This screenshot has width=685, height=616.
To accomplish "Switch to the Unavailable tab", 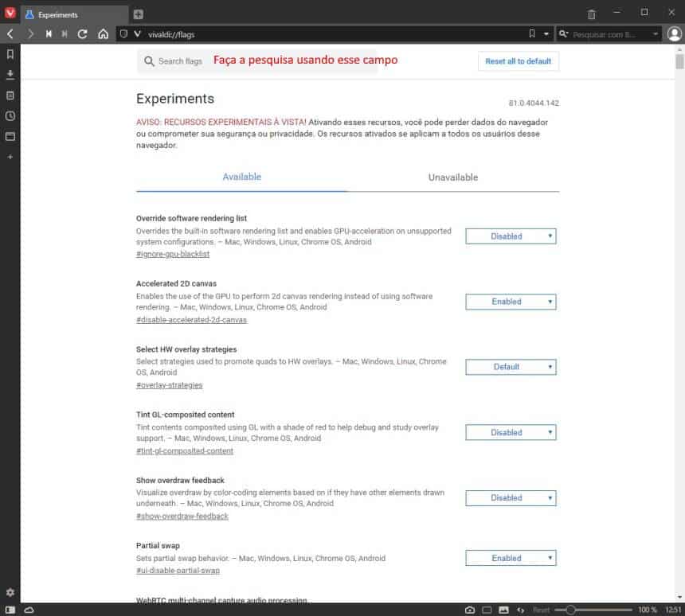I will click(453, 177).
